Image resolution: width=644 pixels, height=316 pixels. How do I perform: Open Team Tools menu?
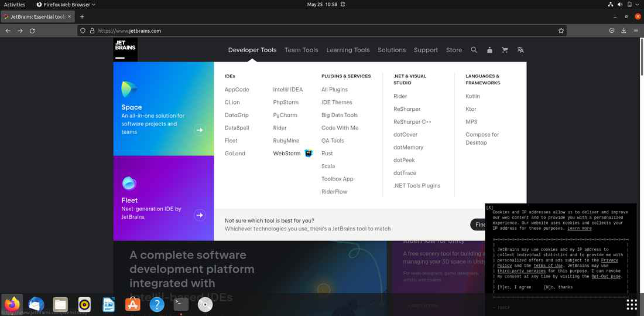[302, 50]
